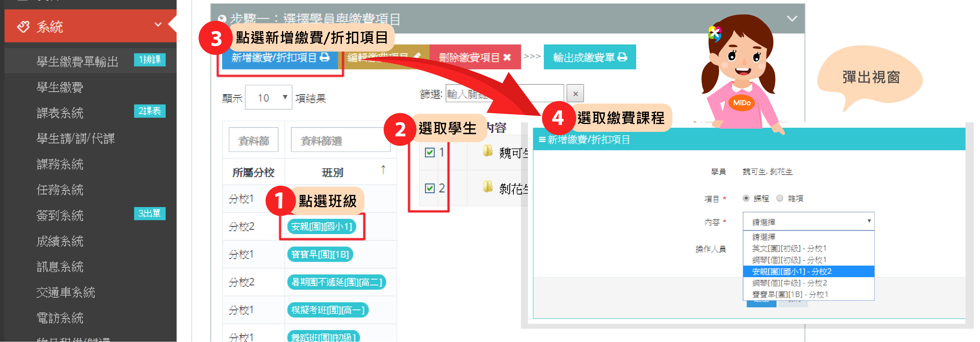Select the 雜項 radio button

click(x=779, y=198)
